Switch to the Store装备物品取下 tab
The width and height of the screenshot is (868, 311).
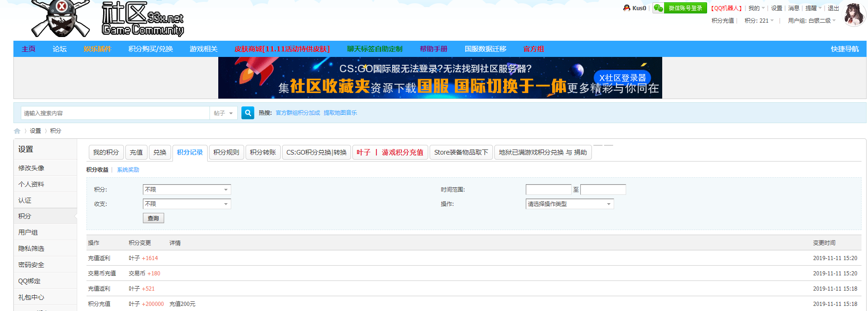tap(461, 152)
